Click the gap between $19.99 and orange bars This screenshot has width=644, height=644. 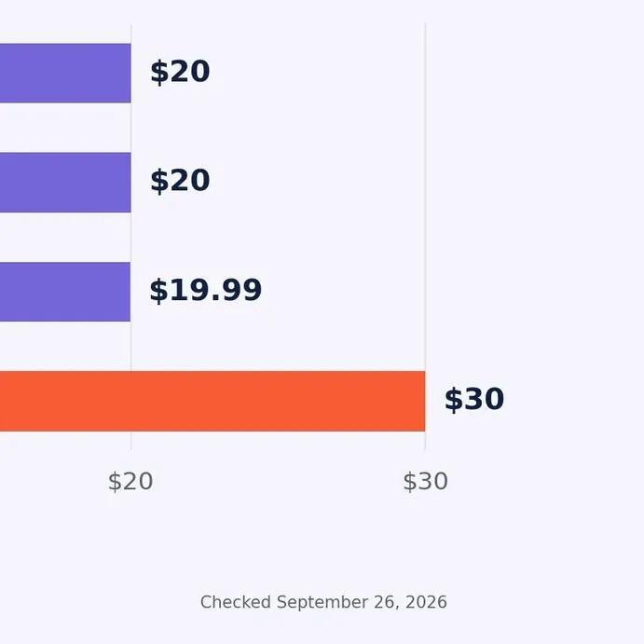coord(65,347)
